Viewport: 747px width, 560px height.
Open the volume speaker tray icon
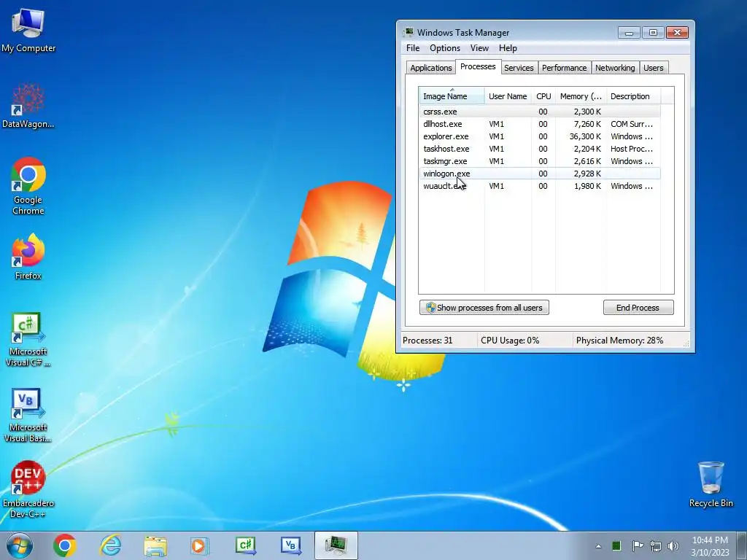point(673,545)
